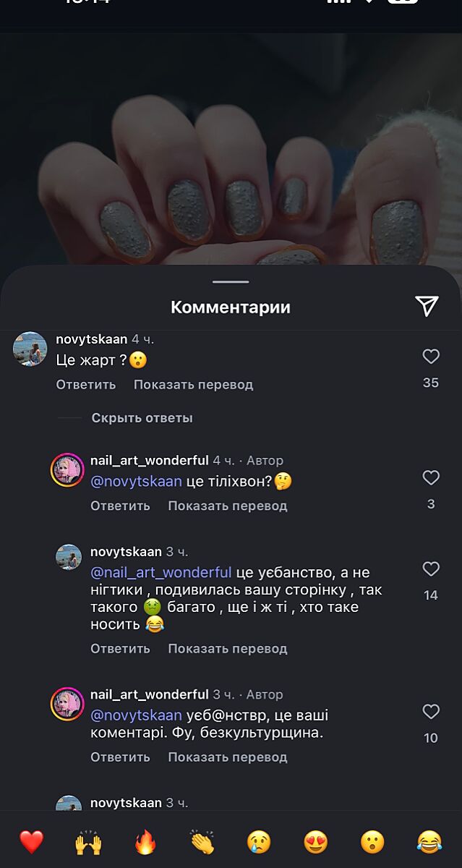462x868 pixels.
Task: Reply to the top novytskaan comment
Action: pos(86,384)
